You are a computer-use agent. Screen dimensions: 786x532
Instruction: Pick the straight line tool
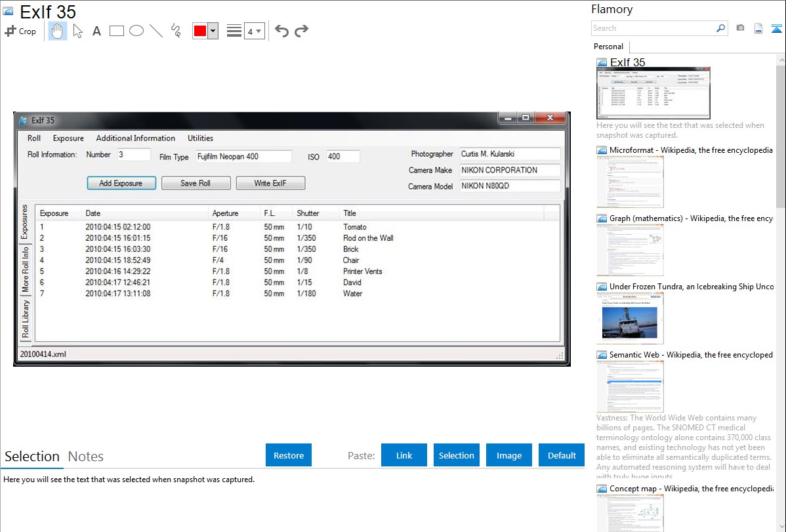click(156, 31)
